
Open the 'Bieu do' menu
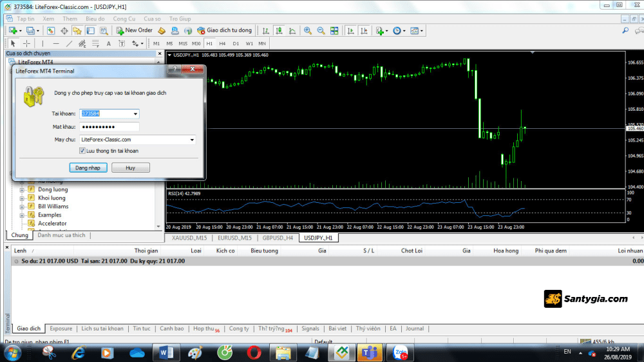click(x=95, y=19)
